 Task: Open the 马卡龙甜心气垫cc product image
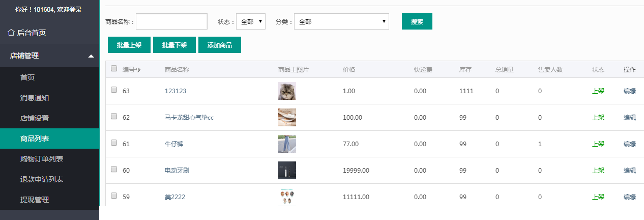[x=287, y=118]
